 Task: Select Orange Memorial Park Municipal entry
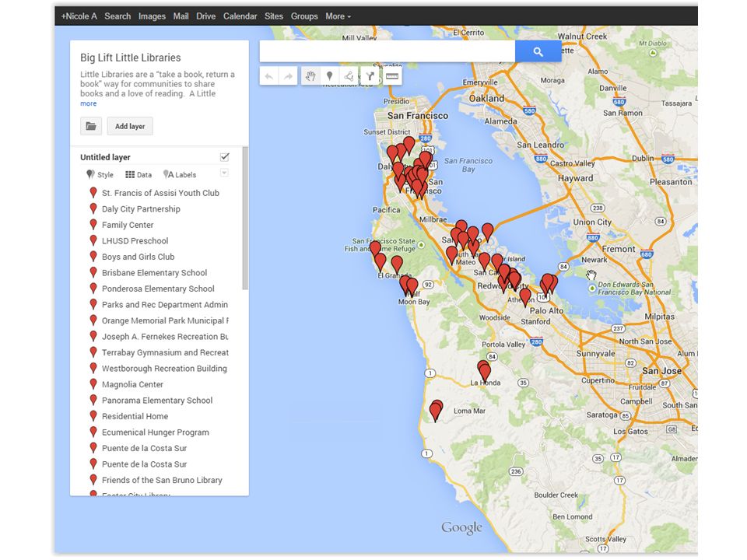(165, 320)
